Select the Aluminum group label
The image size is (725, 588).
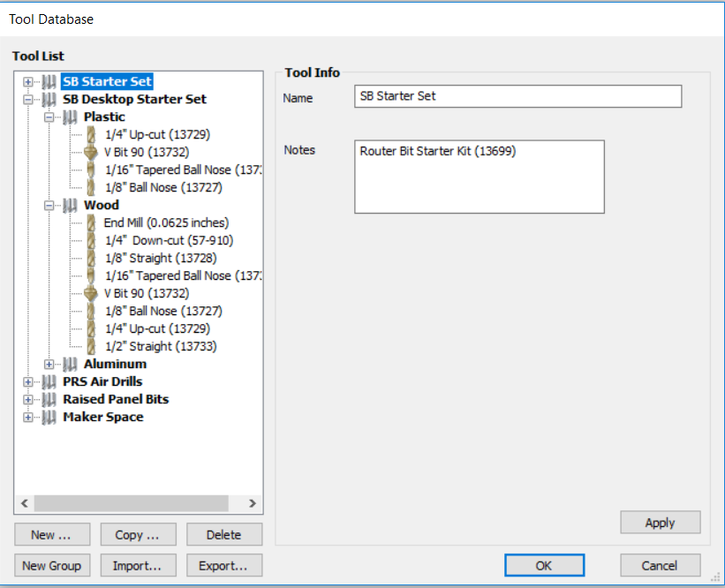click(115, 365)
